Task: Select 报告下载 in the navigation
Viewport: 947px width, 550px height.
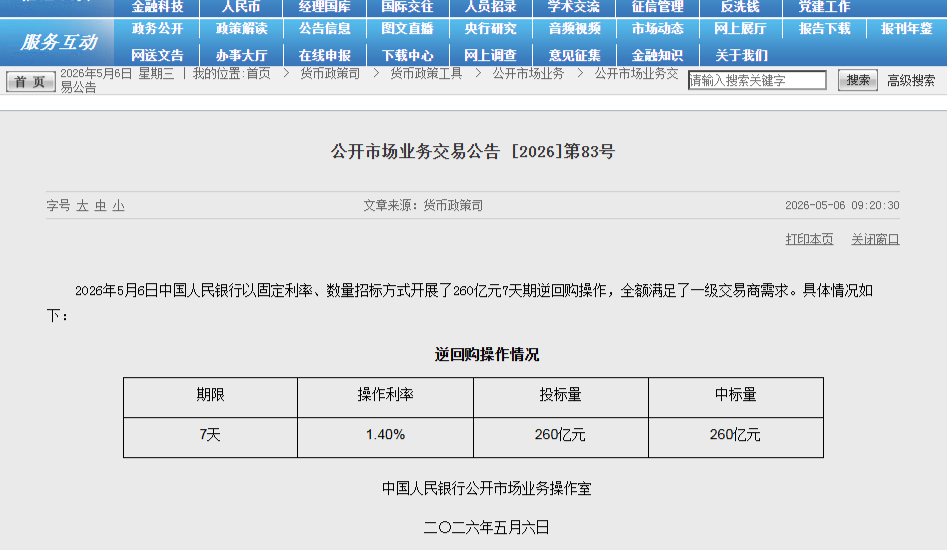Action: click(824, 28)
